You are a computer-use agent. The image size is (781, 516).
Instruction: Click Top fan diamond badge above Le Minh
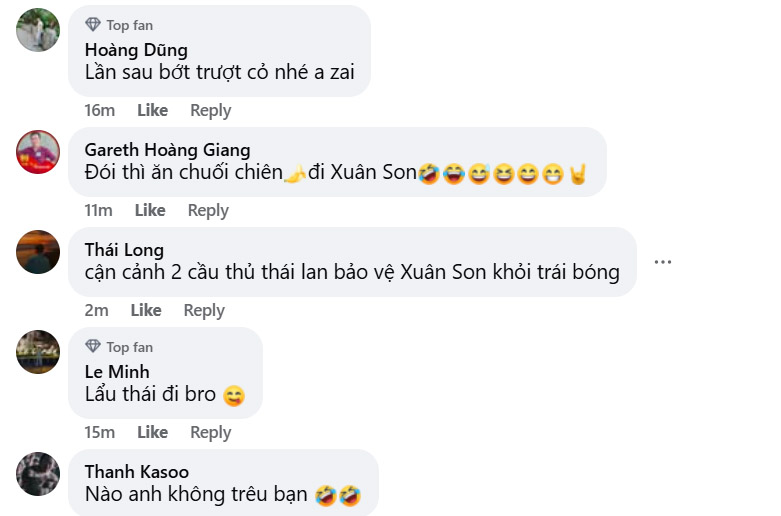[x=93, y=347]
